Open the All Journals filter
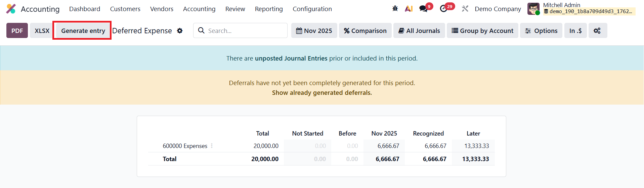The height and width of the screenshot is (188, 644). 419,31
